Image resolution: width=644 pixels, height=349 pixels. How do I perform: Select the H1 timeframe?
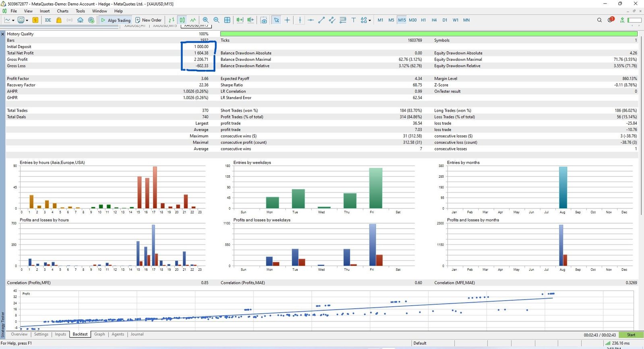point(423,20)
